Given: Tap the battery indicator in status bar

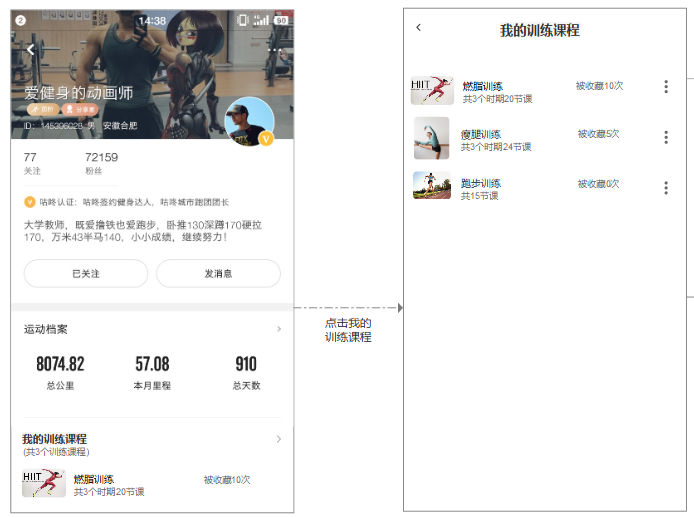Looking at the screenshot, I should (x=281, y=20).
